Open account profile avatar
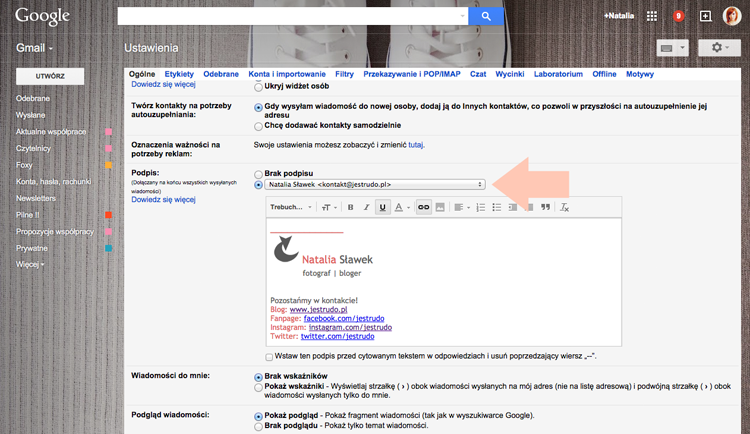Image resolution: width=750 pixels, height=434 pixels. [731, 16]
